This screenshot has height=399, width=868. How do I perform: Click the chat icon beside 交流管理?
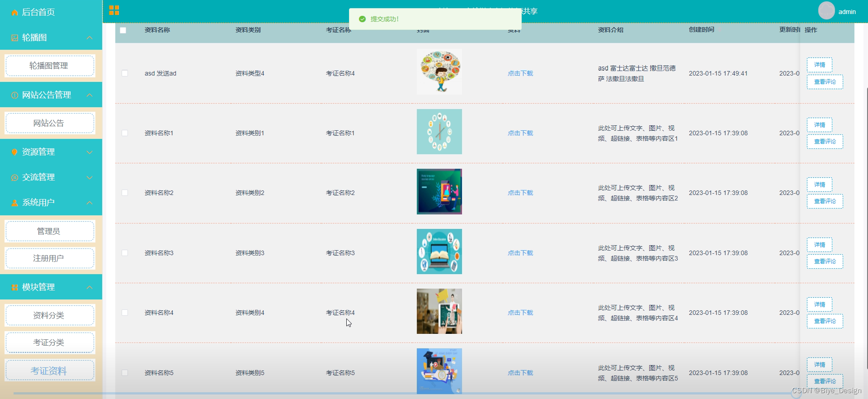[x=14, y=177]
